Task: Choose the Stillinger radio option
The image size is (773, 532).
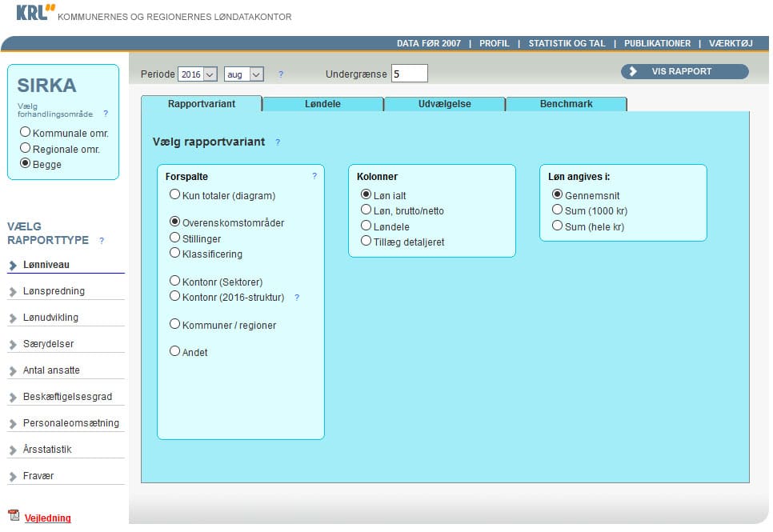Action: click(x=175, y=238)
